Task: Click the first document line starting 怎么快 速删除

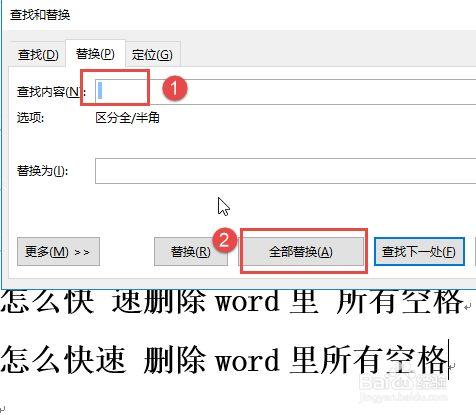Action: 232,302
